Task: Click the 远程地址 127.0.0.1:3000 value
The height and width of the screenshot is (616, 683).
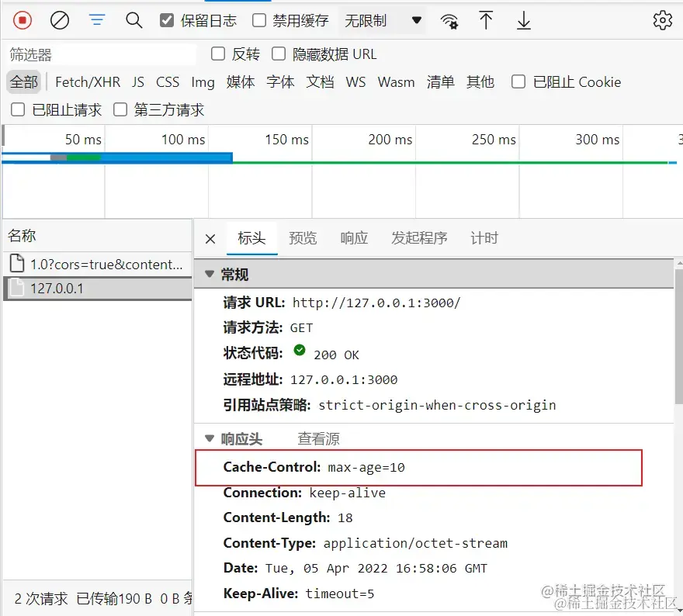Action: pyautogui.click(x=344, y=379)
